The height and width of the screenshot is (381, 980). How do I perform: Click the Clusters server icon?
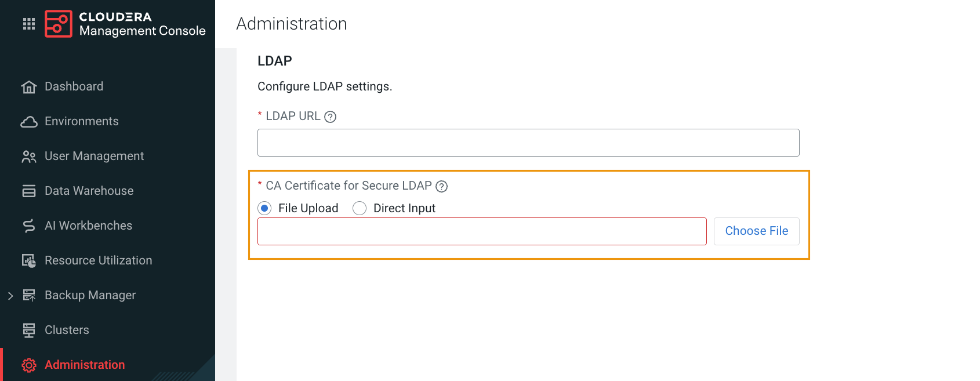click(29, 331)
